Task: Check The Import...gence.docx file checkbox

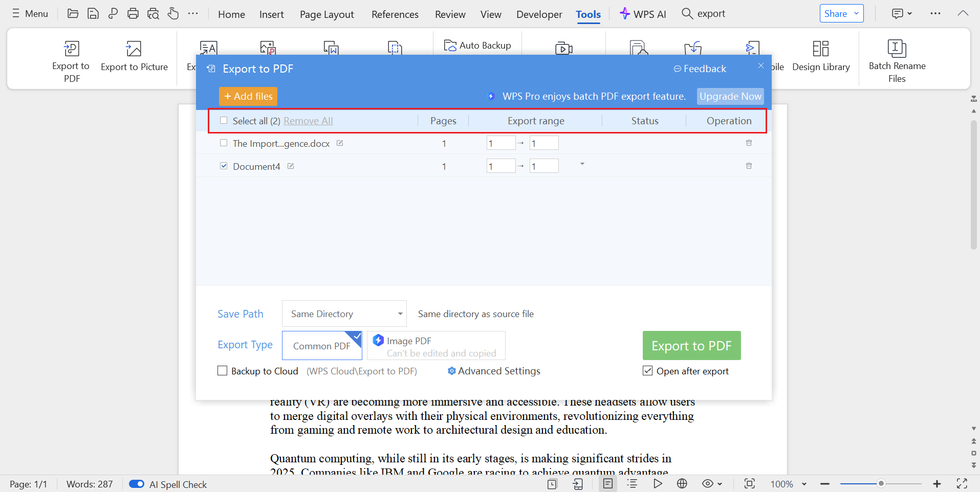Action: tap(224, 143)
